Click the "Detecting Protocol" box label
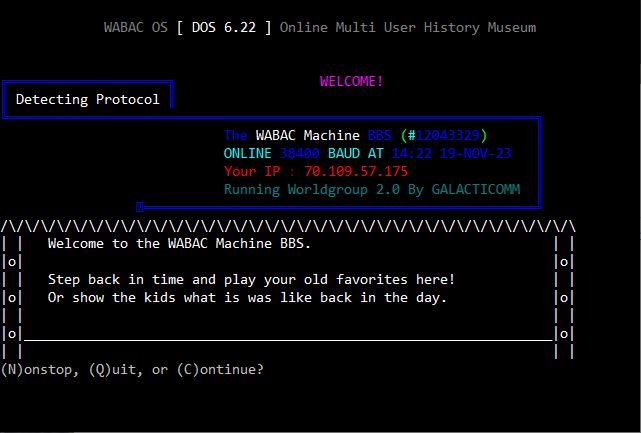Image resolution: width=641 pixels, height=433 pixels. (87, 99)
